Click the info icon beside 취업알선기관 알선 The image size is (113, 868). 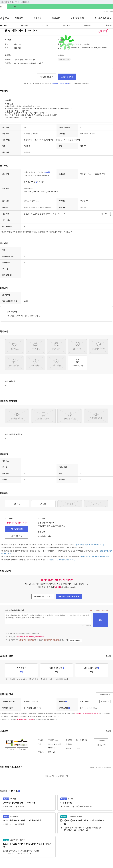tap(64, 668)
